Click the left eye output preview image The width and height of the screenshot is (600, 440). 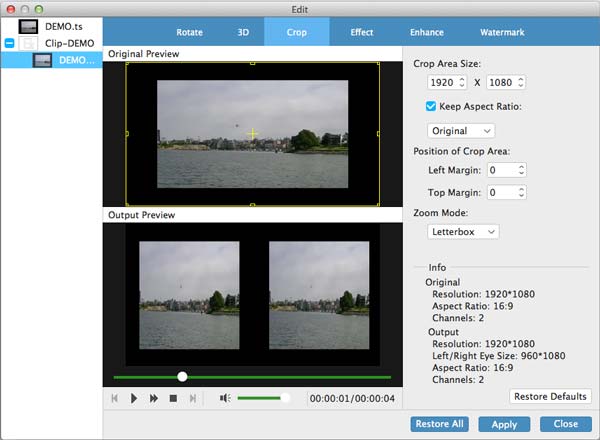[x=189, y=295]
